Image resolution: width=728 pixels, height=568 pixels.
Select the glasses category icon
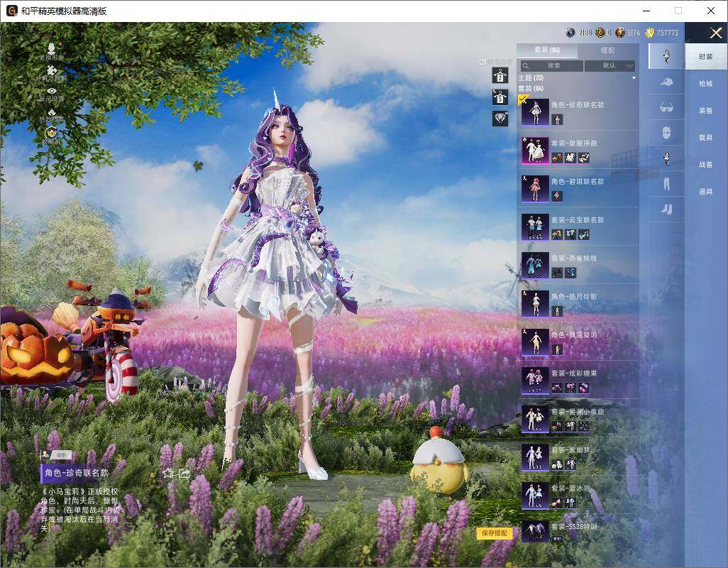coord(667,107)
